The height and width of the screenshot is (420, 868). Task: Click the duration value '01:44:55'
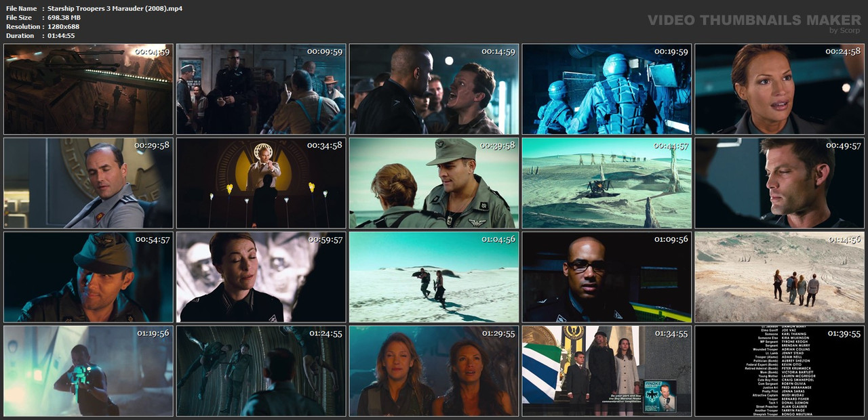61,35
